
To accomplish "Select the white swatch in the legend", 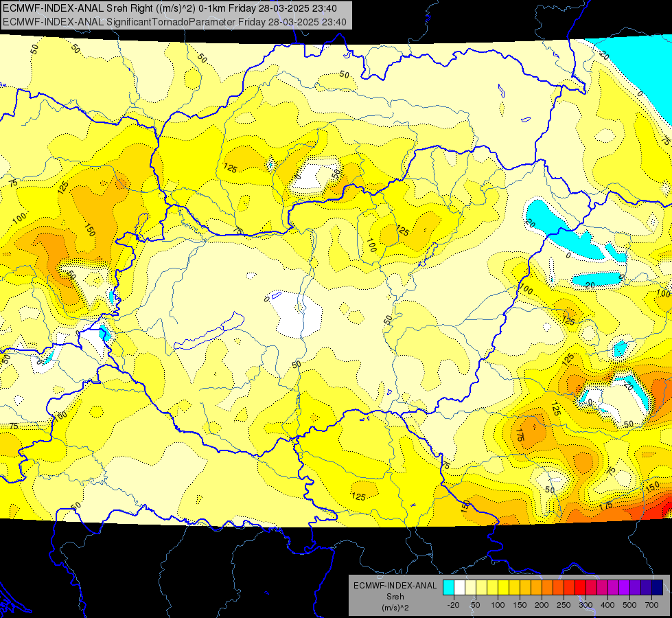I will tap(459, 587).
